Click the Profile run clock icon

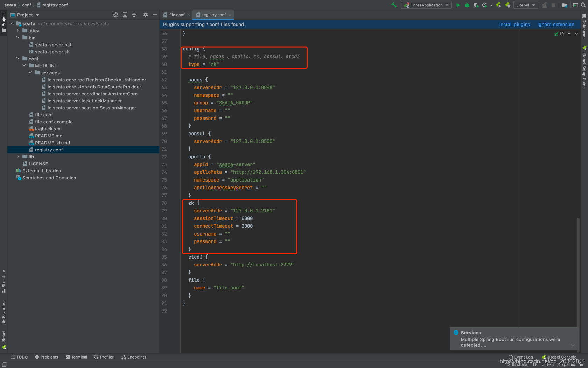click(x=484, y=5)
